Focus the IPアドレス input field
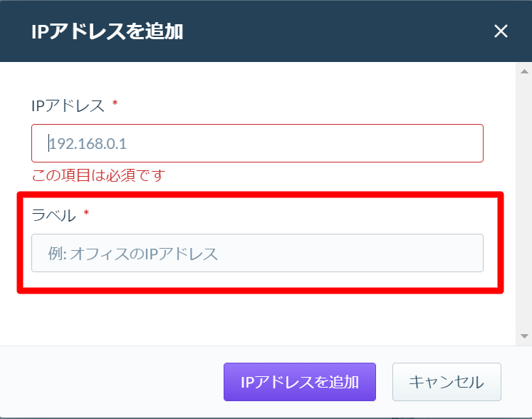 [x=257, y=143]
